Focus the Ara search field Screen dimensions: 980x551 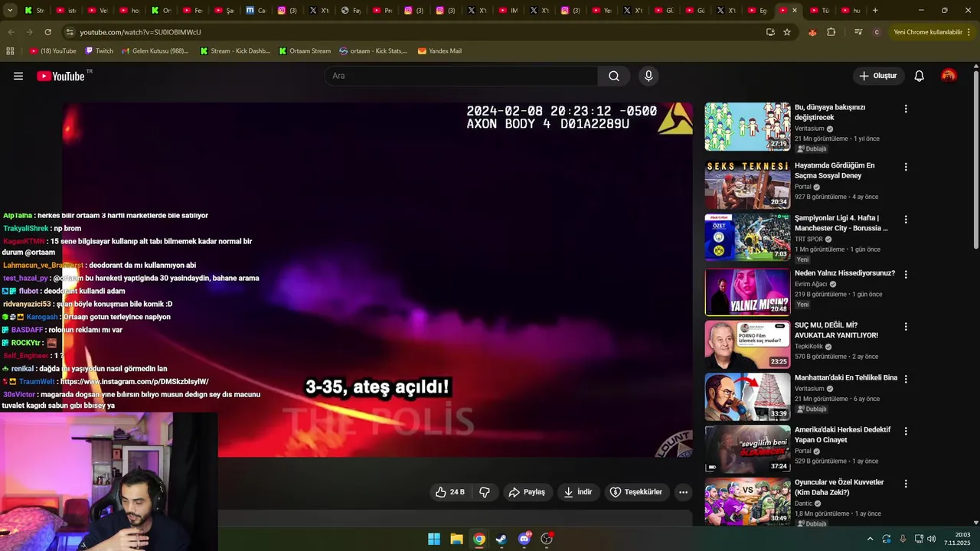462,76
